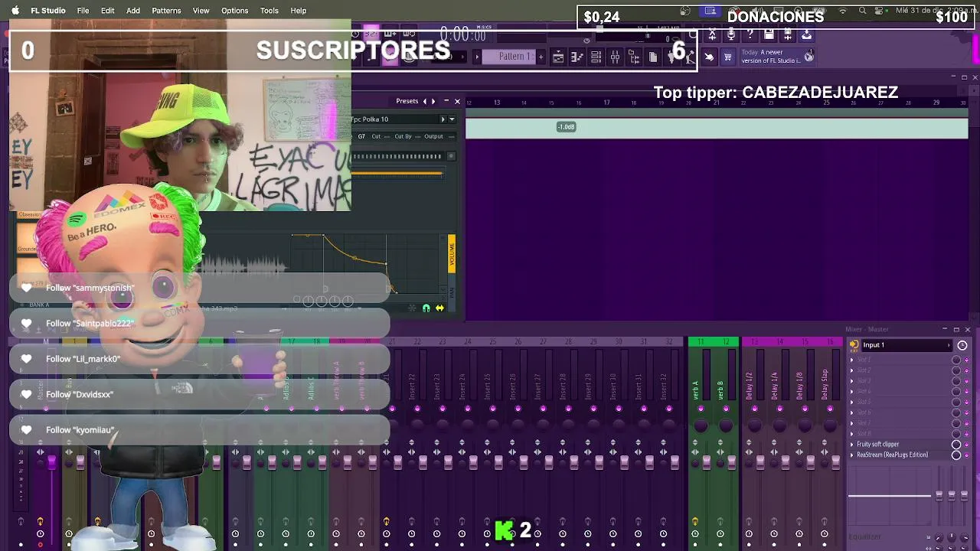Open the File menu

83,11
